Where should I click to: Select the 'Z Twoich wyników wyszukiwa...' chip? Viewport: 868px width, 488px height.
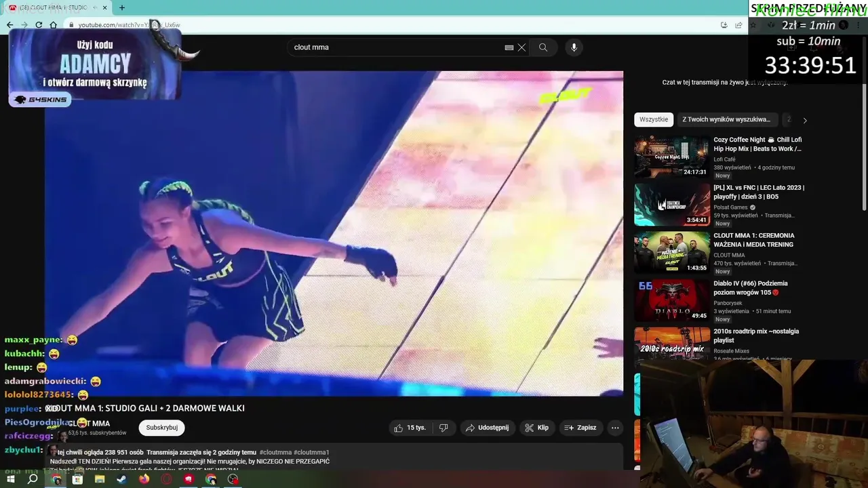coord(726,119)
